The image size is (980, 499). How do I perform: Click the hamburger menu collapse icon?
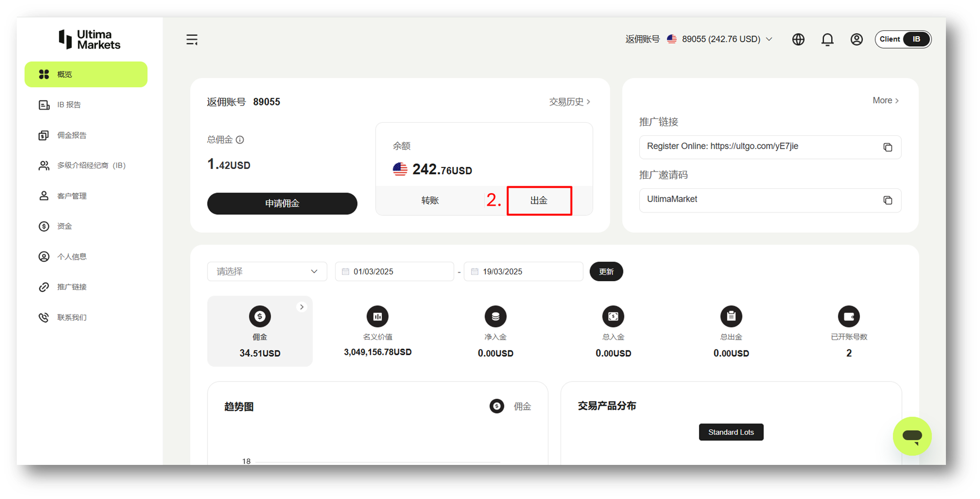[192, 39]
